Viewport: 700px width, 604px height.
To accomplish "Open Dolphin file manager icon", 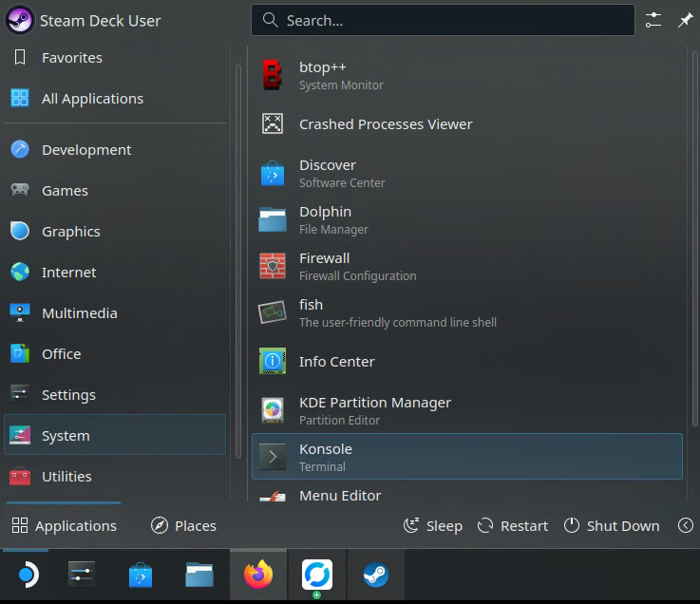I will click(273, 219).
